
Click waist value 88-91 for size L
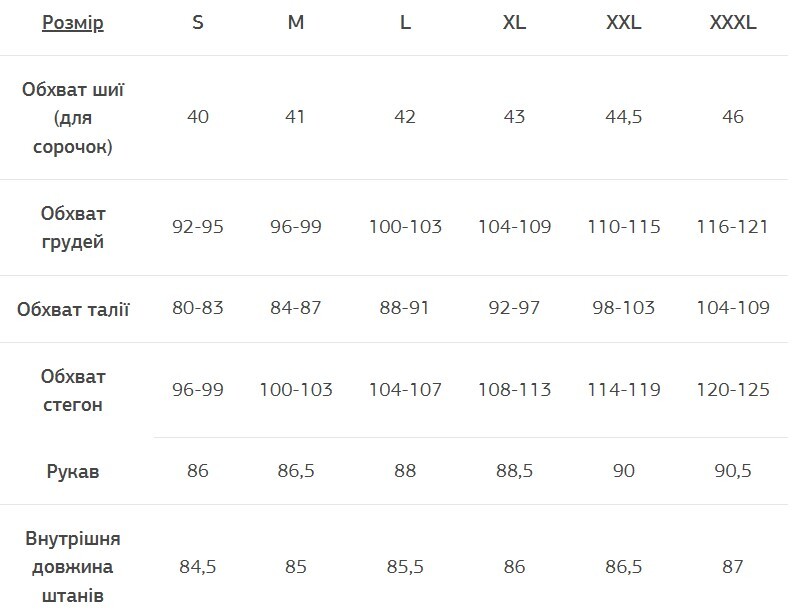(x=405, y=308)
